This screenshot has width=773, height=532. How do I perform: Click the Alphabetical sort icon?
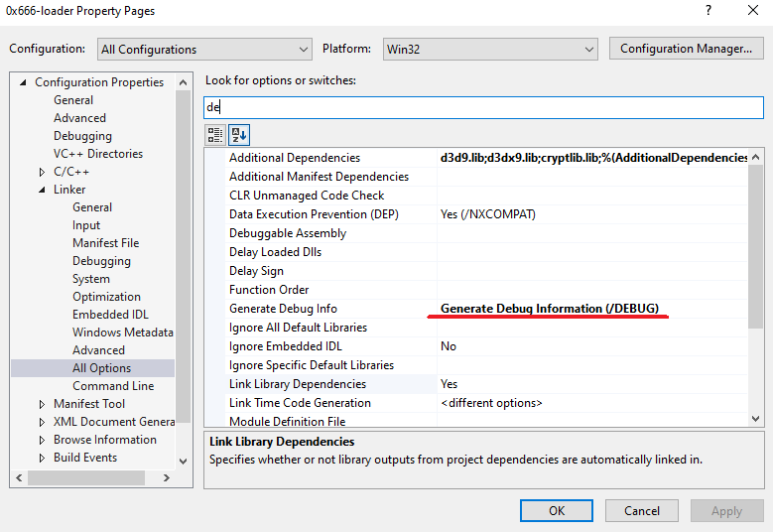tap(238, 135)
